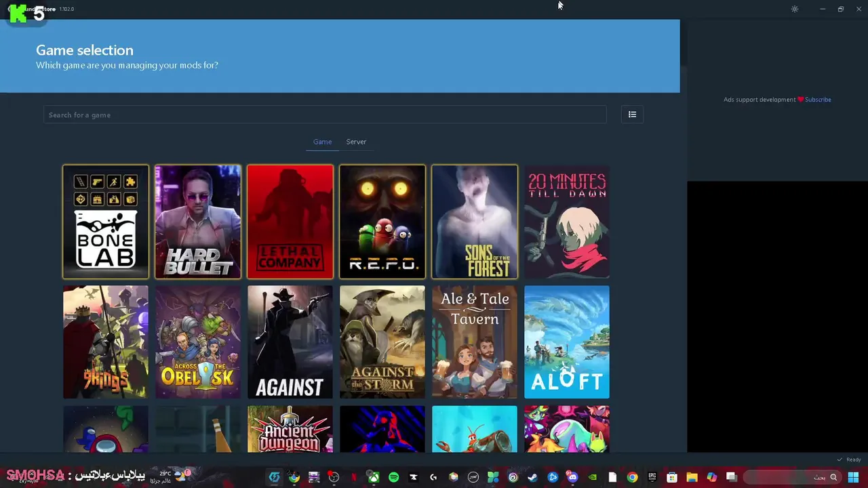Click the taskbar search box
Screen dimensions: 868x488
pos(792,477)
